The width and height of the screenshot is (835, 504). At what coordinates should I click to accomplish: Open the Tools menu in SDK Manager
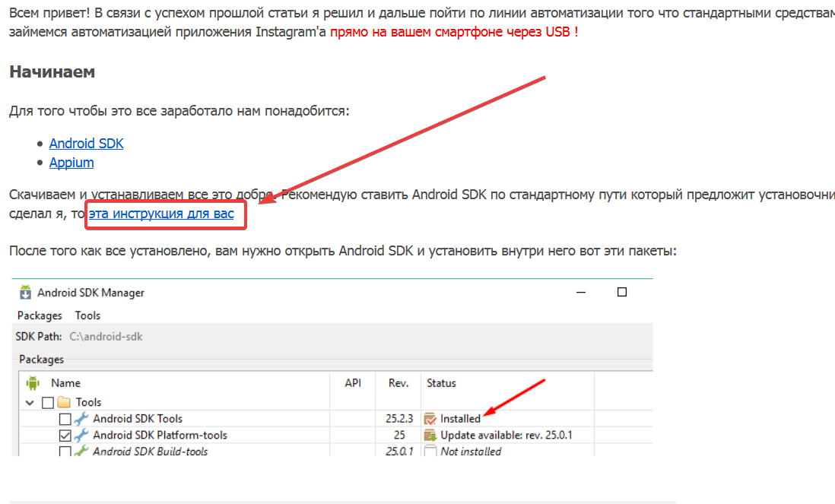[x=87, y=315]
